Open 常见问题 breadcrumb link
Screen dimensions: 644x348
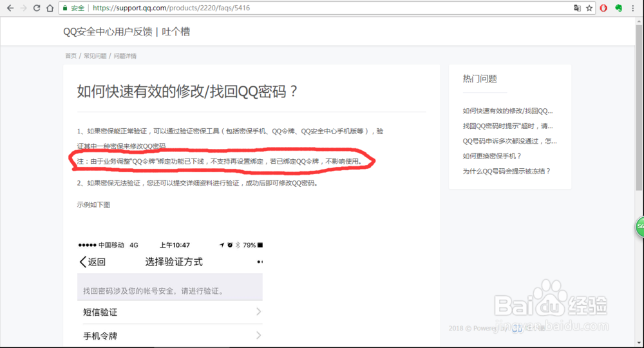pos(95,56)
